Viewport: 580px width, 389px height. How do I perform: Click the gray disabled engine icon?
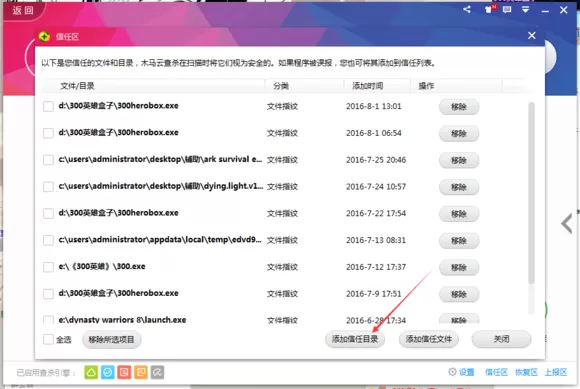(x=158, y=372)
